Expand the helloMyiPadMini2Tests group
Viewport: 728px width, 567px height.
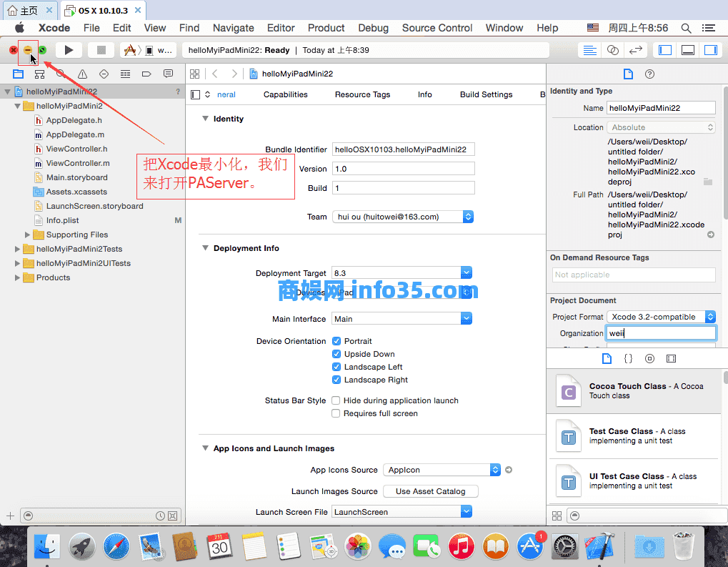coord(17,249)
